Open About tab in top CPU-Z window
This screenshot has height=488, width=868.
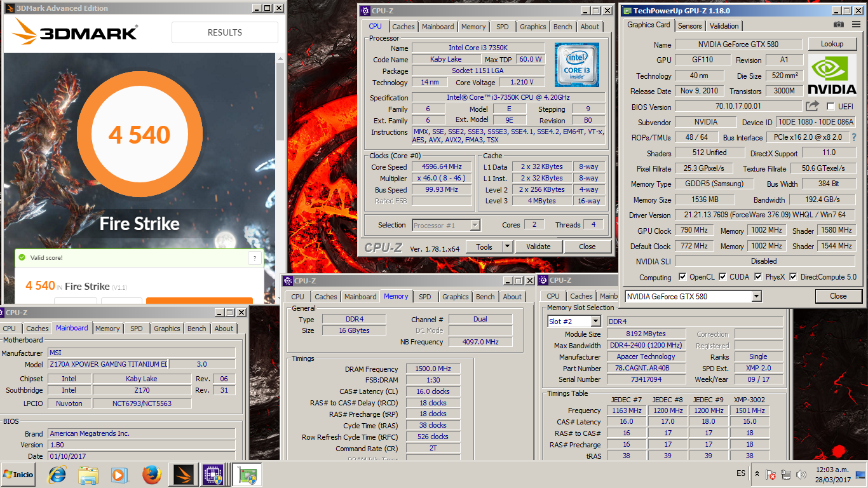pyautogui.click(x=590, y=27)
